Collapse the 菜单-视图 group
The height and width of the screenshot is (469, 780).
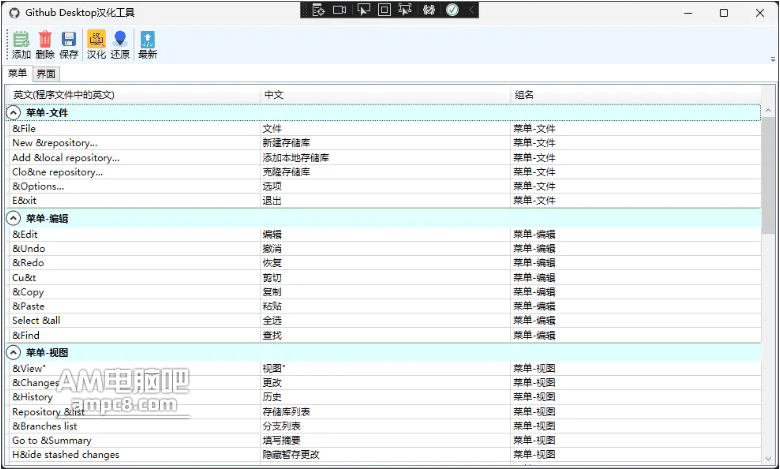tap(13, 353)
